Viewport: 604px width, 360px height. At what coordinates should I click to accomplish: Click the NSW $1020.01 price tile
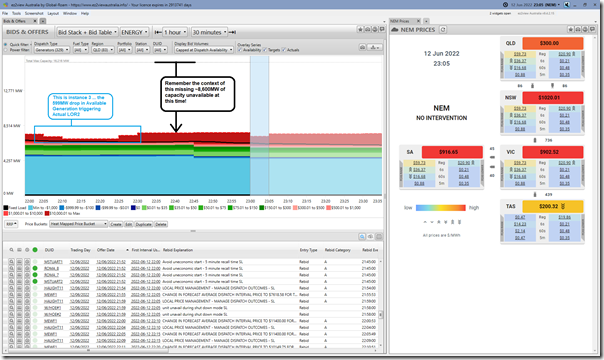tap(553, 98)
